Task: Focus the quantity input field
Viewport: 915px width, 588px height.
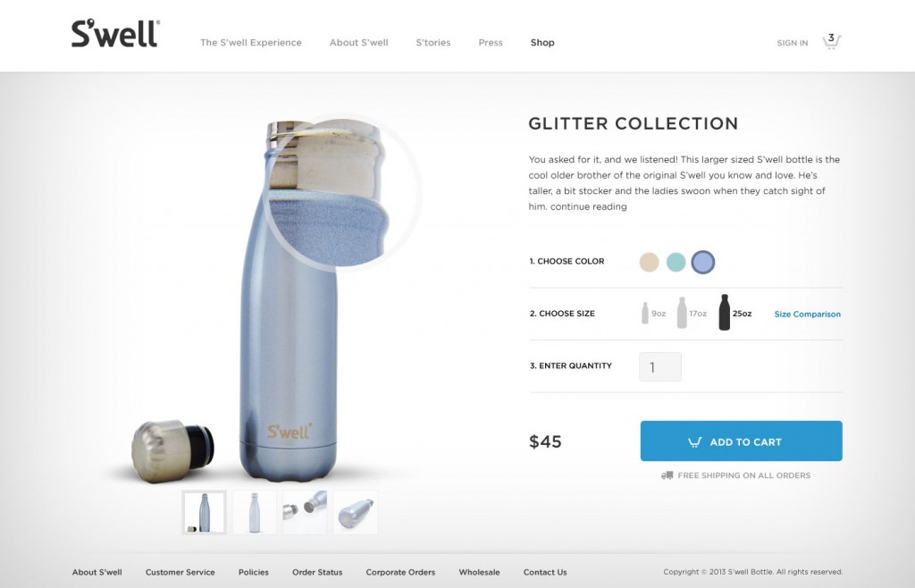Action: 660,367
